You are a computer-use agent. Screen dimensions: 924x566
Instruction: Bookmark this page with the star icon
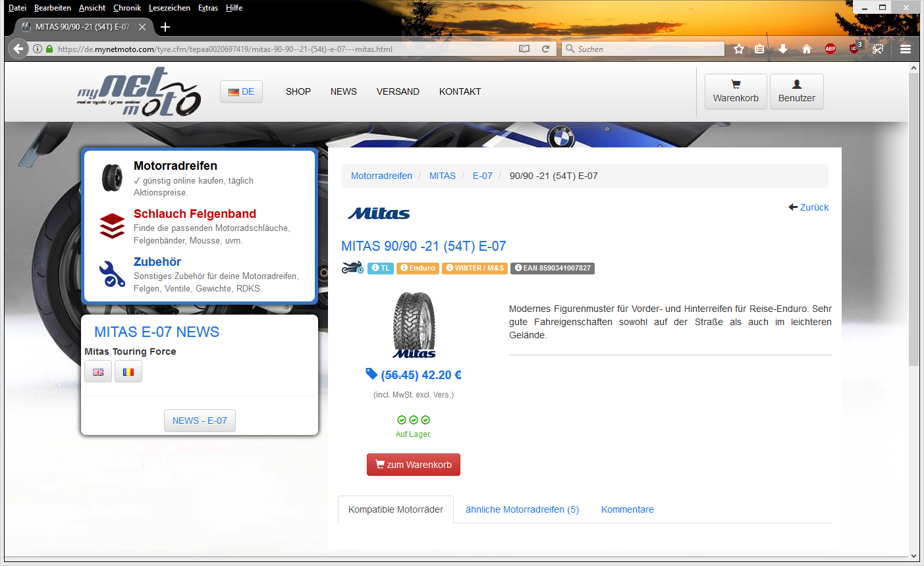(739, 49)
